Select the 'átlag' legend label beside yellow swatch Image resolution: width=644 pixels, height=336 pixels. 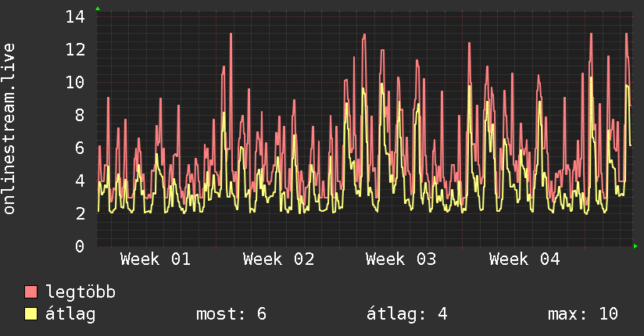coord(70,314)
